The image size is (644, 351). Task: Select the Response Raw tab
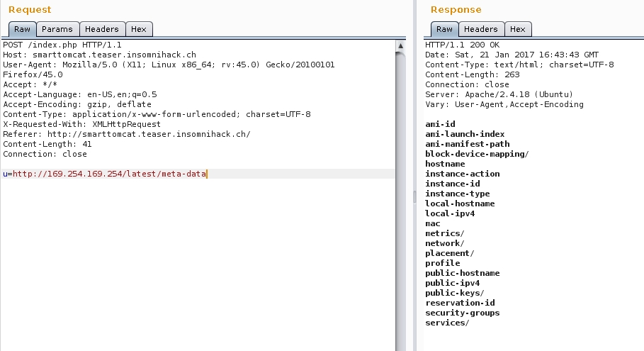[x=444, y=29]
